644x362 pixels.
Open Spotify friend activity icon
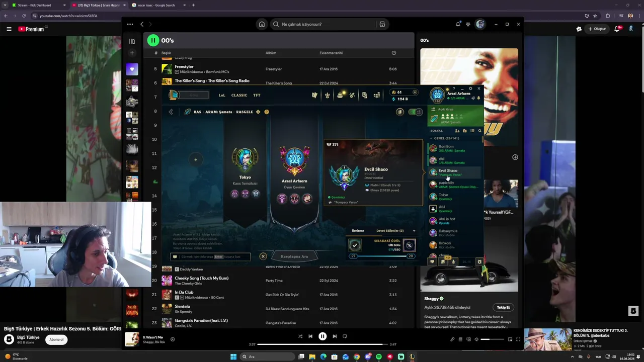[x=468, y=24]
